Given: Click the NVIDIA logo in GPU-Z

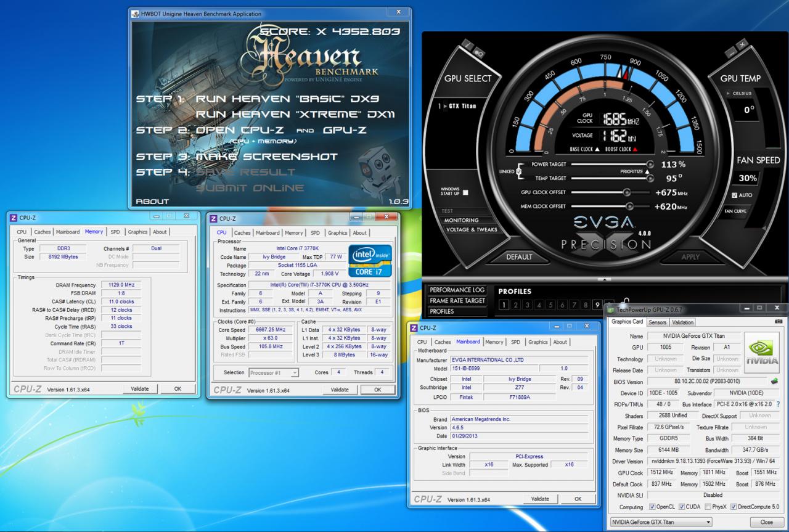Looking at the screenshot, I should click(x=762, y=354).
